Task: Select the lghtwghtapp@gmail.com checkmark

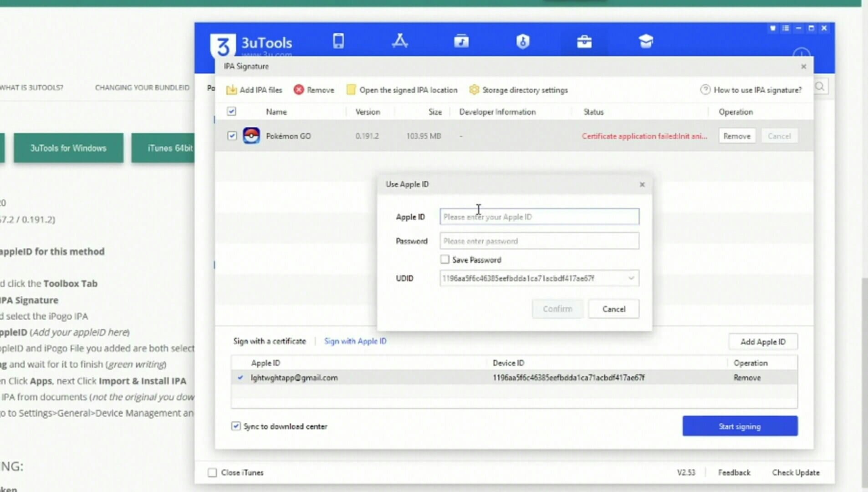Action: (240, 378)
